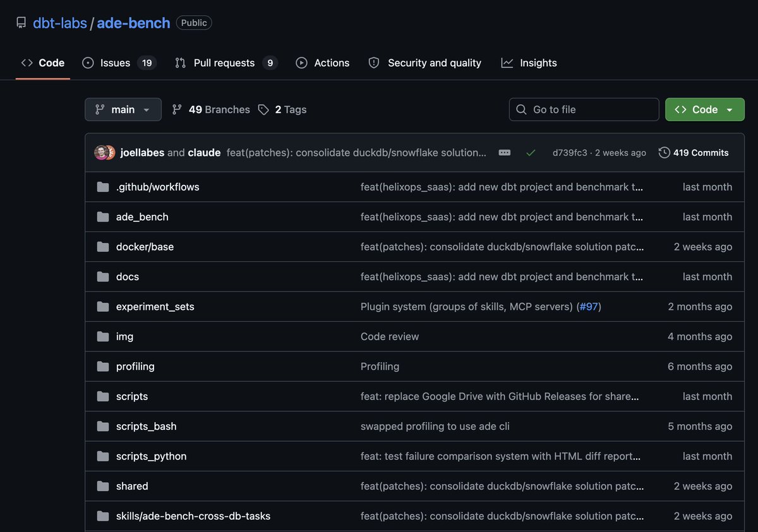Open the ade-bench repository link
The image size is (758, 532).
133,23
